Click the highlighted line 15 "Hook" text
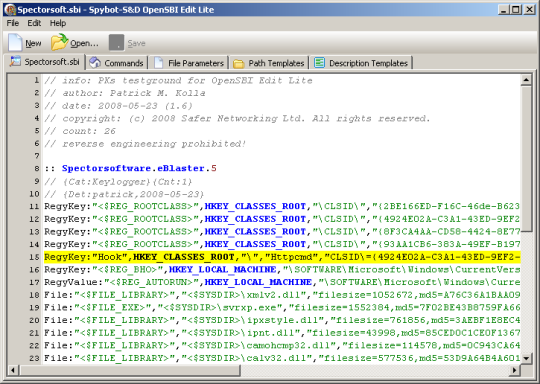This screenshot has height=384, width=540. pos(110,257)
